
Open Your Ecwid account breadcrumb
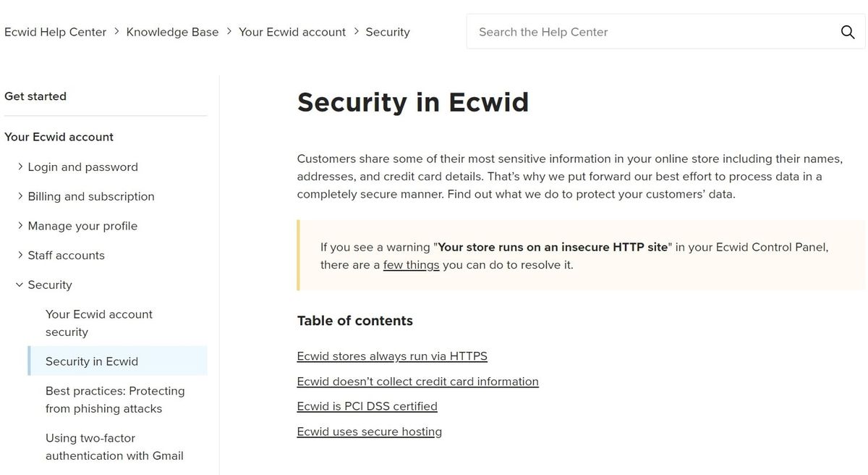click(x=292, y=32)
